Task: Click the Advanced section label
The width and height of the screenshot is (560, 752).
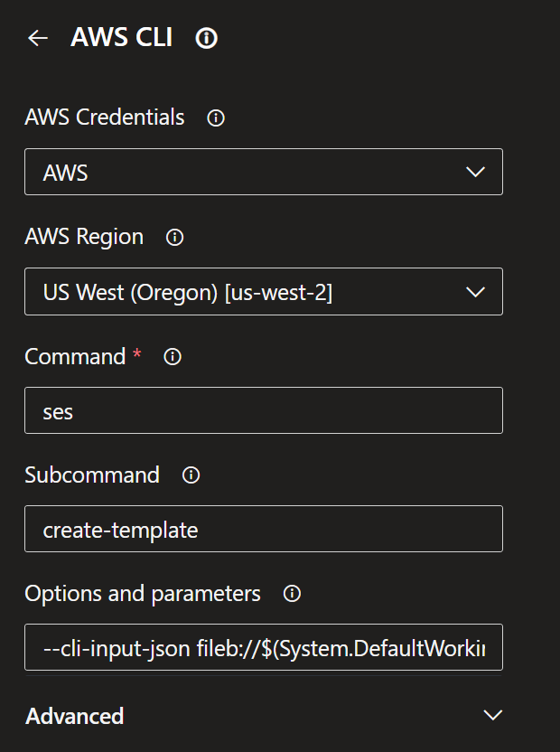Action: (x=73, y=715)
